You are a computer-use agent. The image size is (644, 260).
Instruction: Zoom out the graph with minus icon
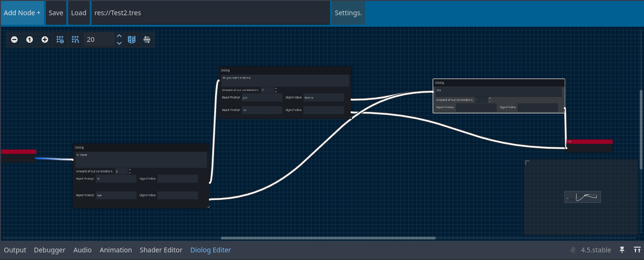14,40
